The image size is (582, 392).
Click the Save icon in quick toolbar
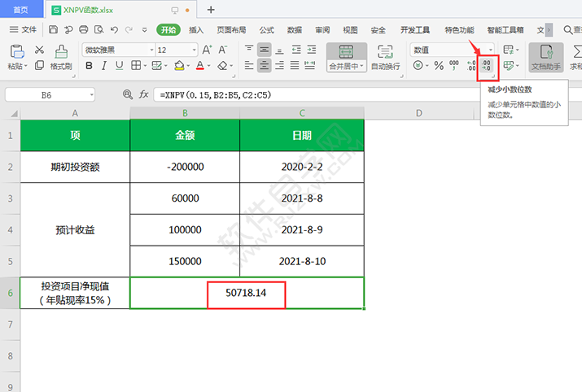coord(53,29)
